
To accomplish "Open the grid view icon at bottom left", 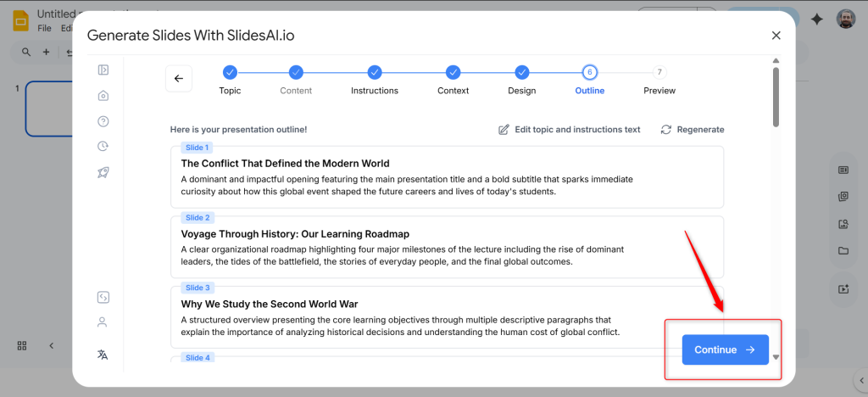I will point(22,345).
